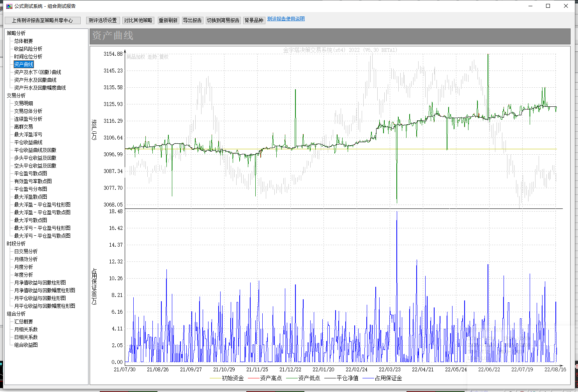Click 对比其他策略 button
578x392 pixels.
[138, 20]
